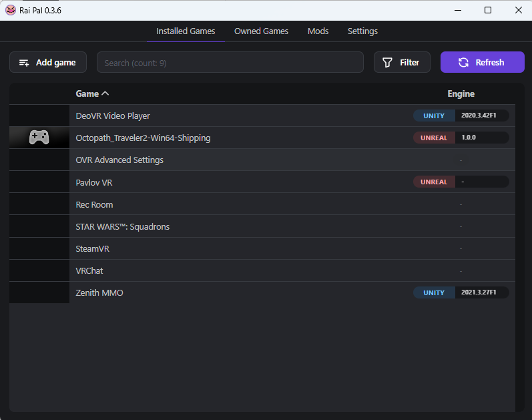Open the SteamVR entry
The image size is (532, 420).
click(x=262, y=248)
